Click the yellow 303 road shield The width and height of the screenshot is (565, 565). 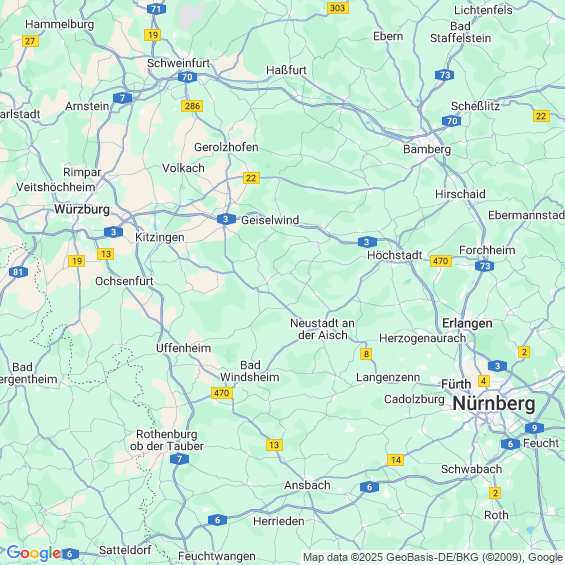click(x=338, y=8)
